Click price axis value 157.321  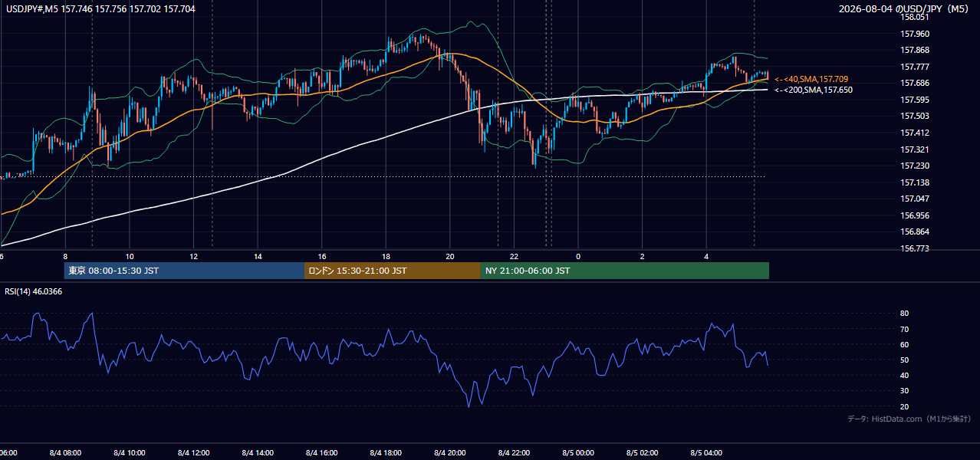coord(915,149)
